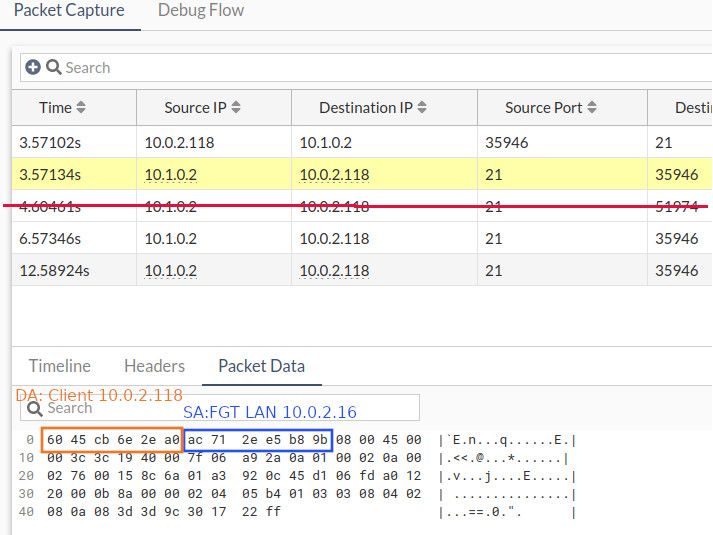Select packet row at 12.58924s
Viewport: 713px width, 535px height.
362,270
